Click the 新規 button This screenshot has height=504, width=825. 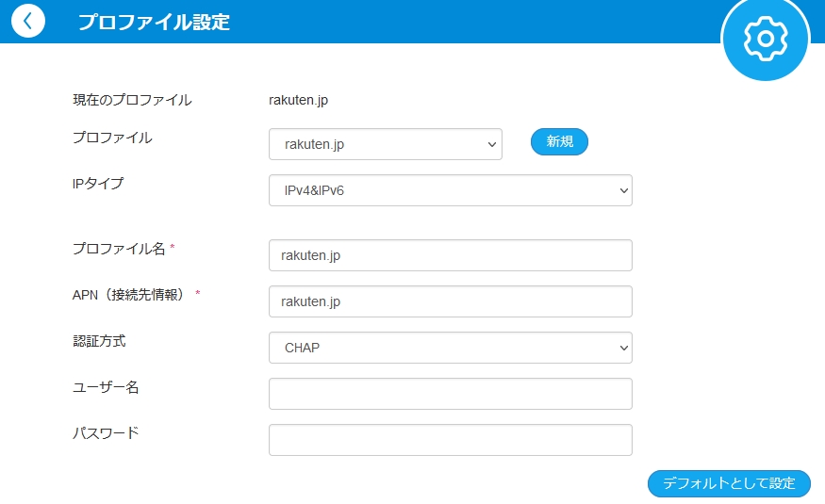559,141
